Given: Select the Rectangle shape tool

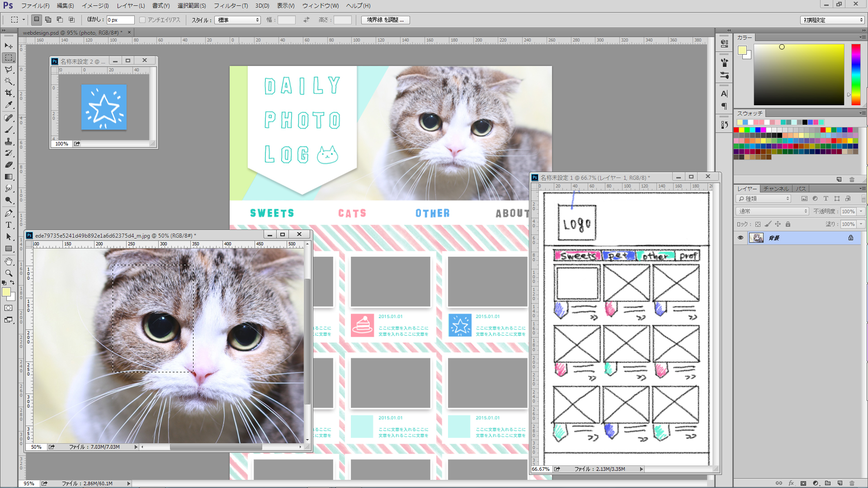Looking at the screenshot, I should (9, 249).
